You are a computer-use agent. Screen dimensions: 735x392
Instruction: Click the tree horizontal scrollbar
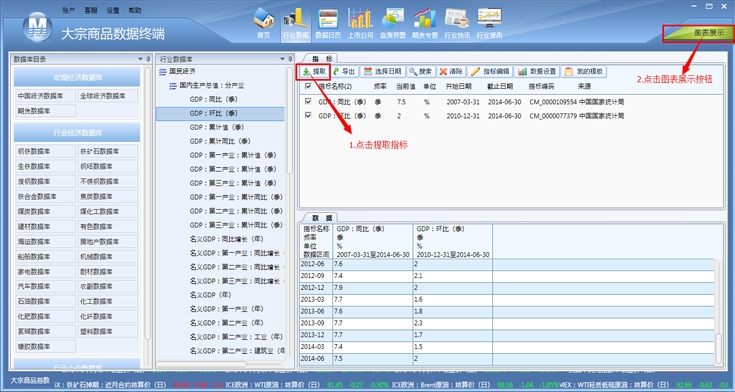(202, 364)
